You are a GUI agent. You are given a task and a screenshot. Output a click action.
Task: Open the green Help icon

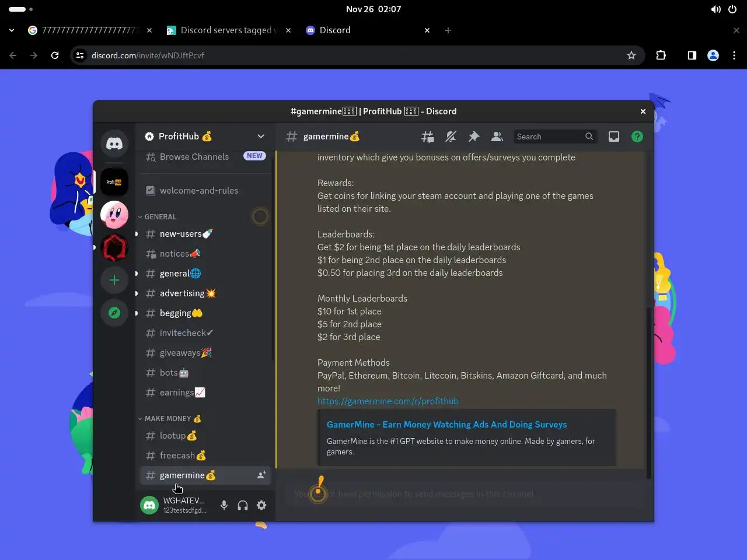point(637,136)
